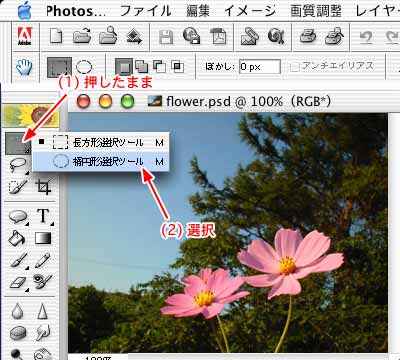Viewport: 400px width, 360px height.
Task: Select Subtract from Selection mode button
Action: coord(159,67)
